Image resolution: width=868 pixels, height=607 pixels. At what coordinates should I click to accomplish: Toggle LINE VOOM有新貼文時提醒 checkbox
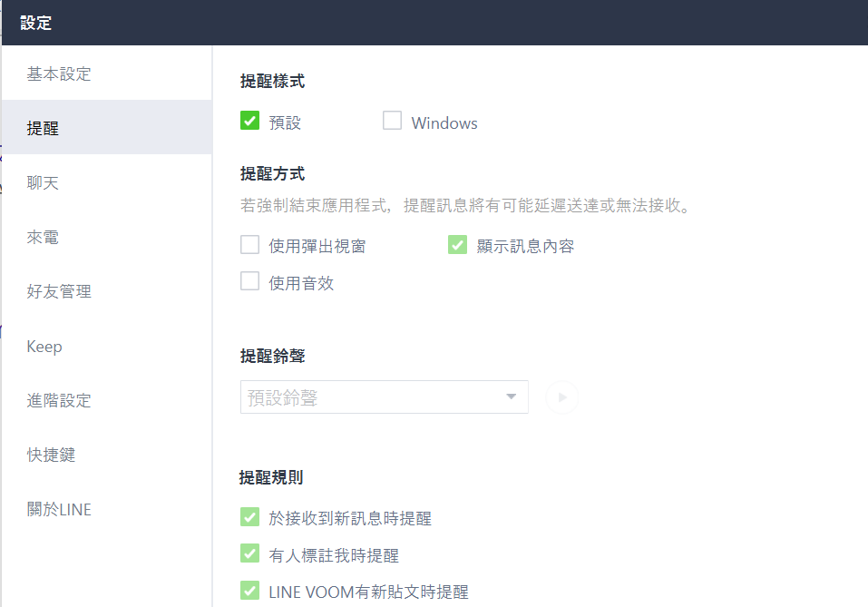249,591
